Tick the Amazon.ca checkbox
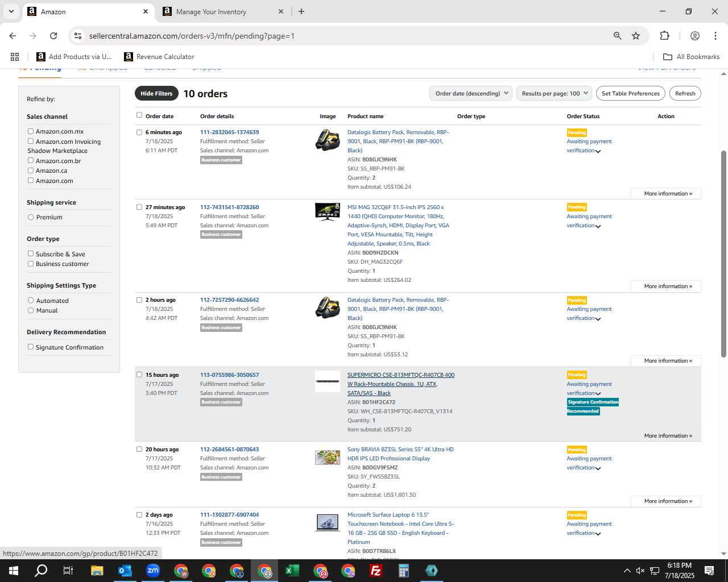728x582 pixels. coord(31,171)
